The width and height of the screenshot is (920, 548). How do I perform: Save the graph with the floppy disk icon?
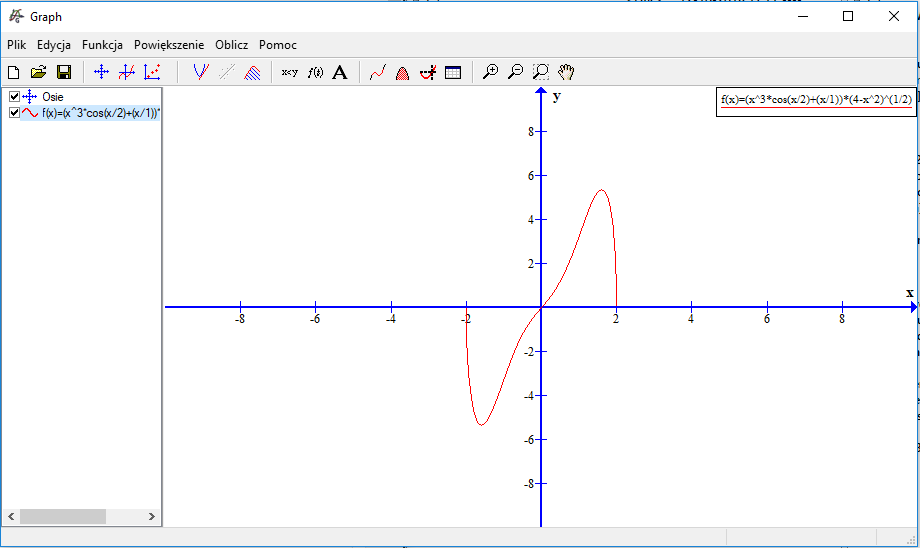tap(64, 72)
